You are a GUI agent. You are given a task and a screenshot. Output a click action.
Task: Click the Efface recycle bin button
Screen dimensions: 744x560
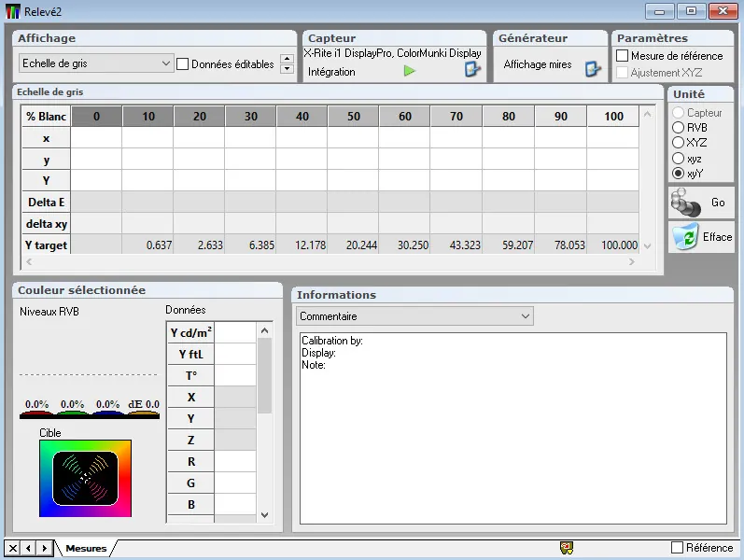[701, 237]
